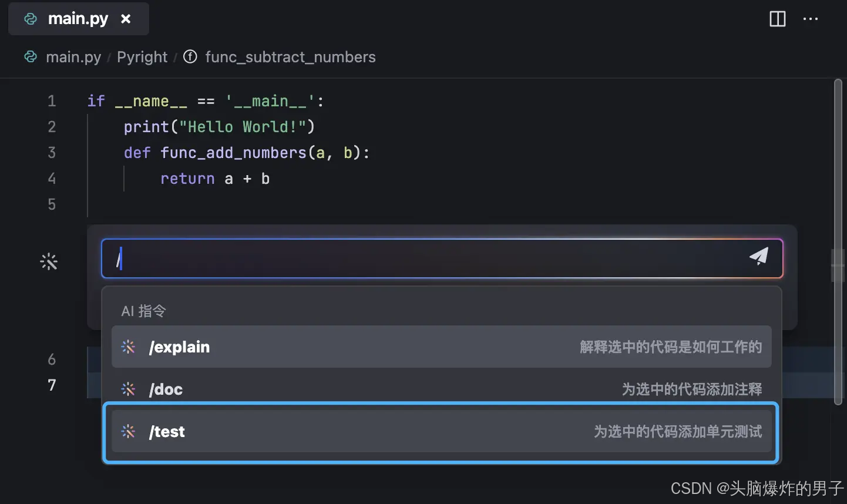This screenshot has height=504, width=847.
Task: Click the sparkle icon beside /test
Action: point(128,432)
